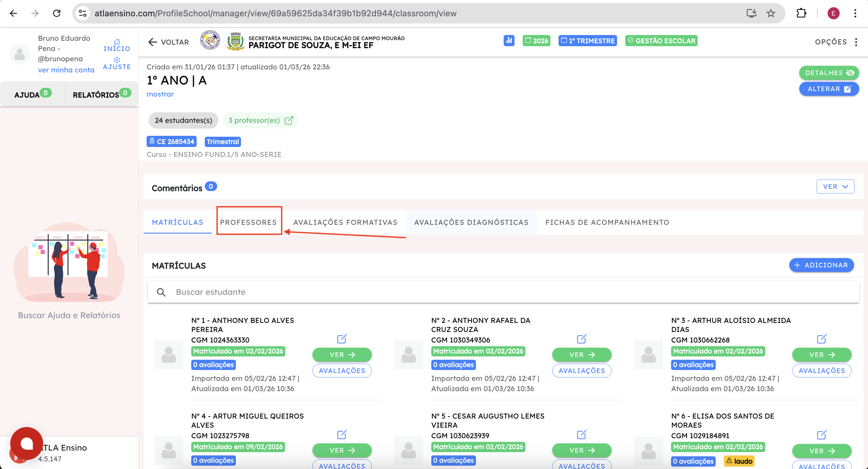Open the Chrome three-dot menu
868x469 pixels.
click(855, 13)
